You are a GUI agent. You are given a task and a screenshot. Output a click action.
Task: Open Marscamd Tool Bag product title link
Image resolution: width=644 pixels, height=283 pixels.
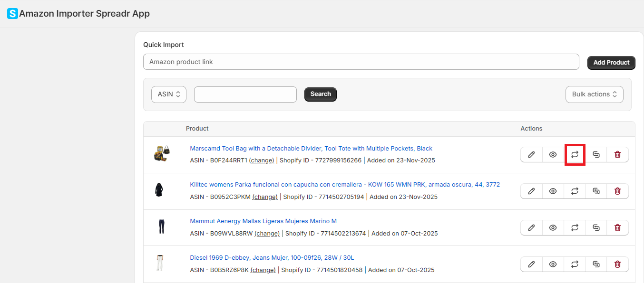(311, 149)
